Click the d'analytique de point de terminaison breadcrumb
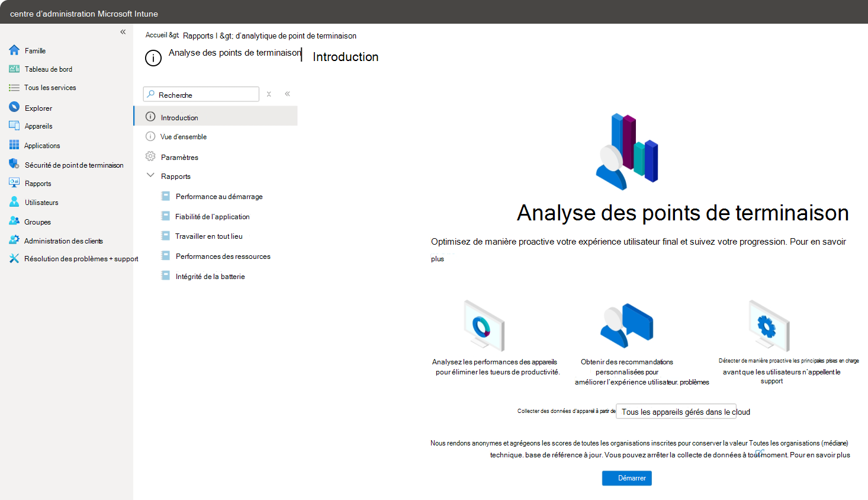This screenshot has width=868, height=500. 296,36
